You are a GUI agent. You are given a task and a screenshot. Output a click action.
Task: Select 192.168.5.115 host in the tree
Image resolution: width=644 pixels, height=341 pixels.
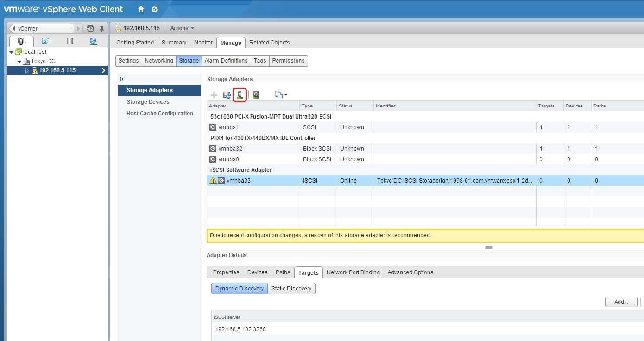[57, 70]
